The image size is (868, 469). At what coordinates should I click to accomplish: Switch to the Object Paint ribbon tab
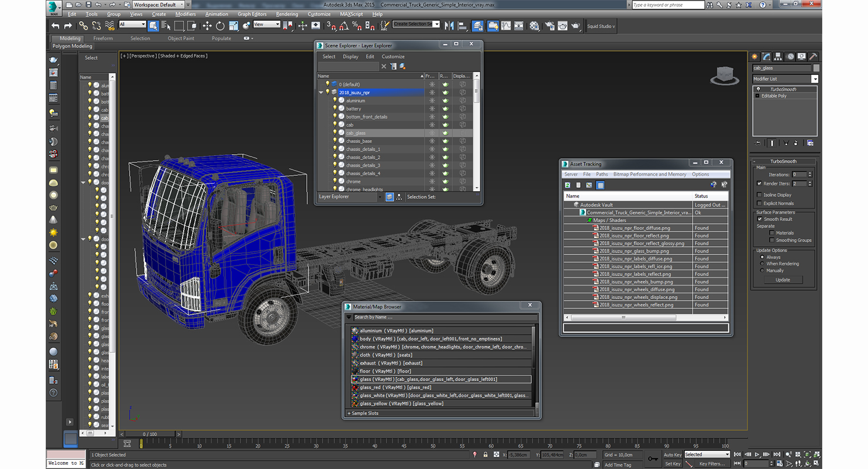coord(181,39)
